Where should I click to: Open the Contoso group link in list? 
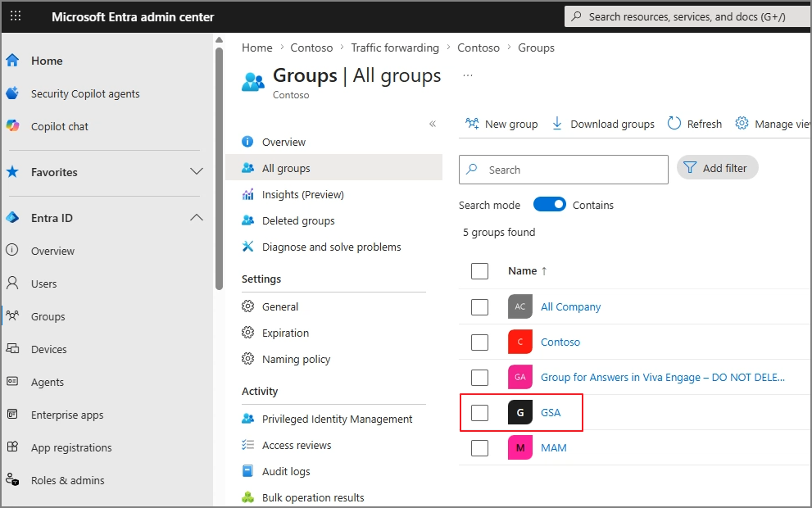click(560, 342)
